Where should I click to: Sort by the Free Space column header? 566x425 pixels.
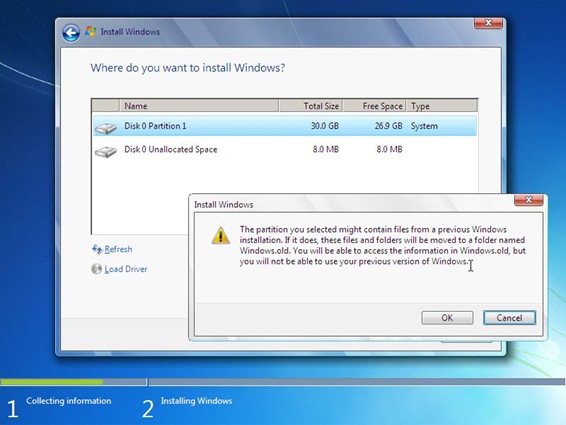click(374, 106)
